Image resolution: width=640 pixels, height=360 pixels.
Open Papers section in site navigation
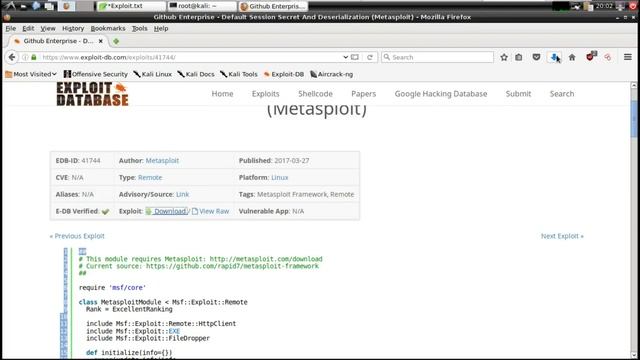point(363,94)
